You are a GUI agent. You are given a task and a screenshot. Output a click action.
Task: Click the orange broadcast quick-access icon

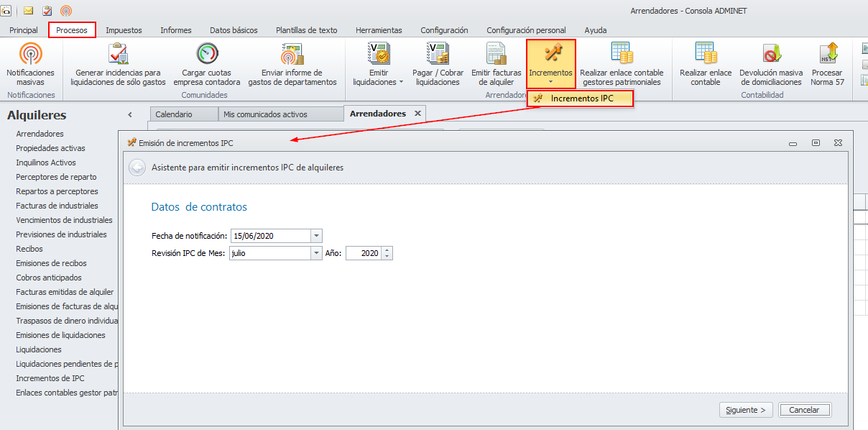66,11
